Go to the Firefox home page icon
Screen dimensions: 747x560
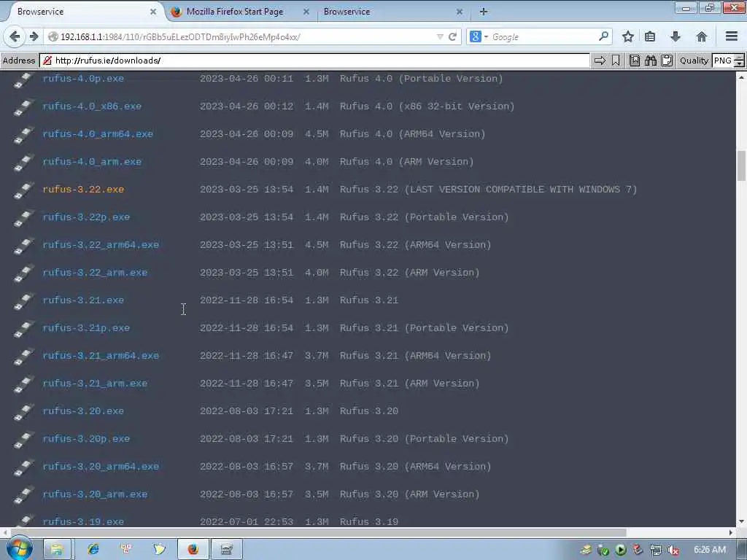701,36
